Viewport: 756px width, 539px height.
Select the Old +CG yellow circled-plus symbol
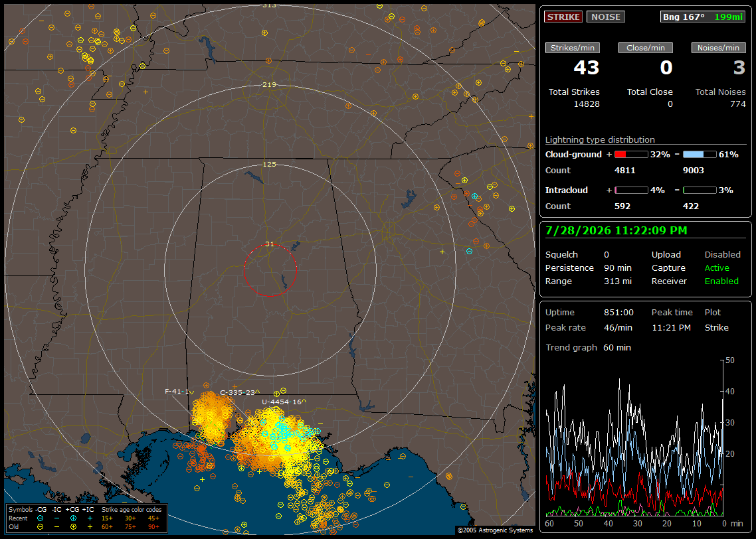tap(73, 526)
